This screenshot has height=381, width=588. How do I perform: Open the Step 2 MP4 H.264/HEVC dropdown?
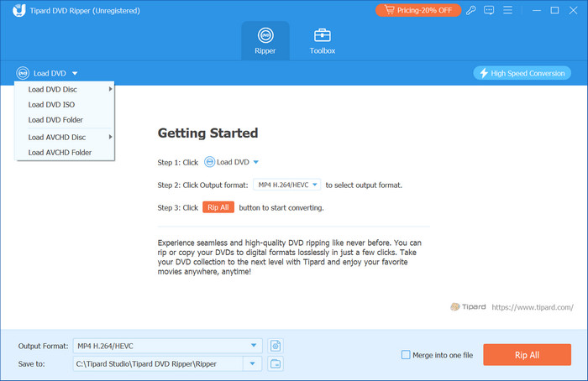coord(287,185)
